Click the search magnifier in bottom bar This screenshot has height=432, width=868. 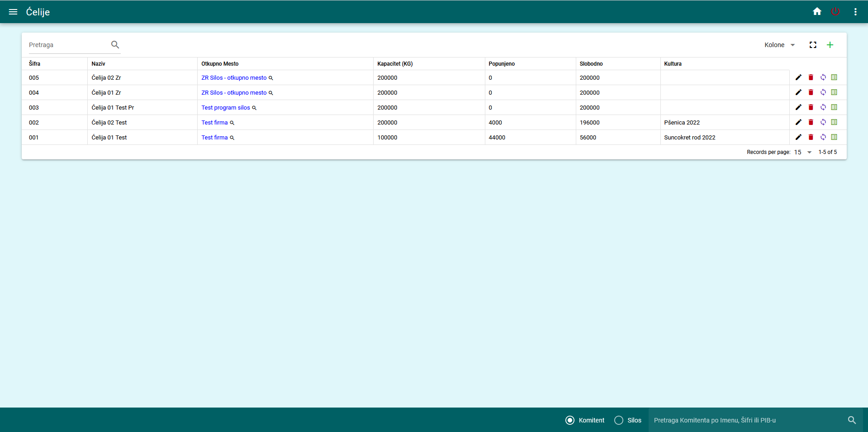pyautogui.click(x=852, y=420)
